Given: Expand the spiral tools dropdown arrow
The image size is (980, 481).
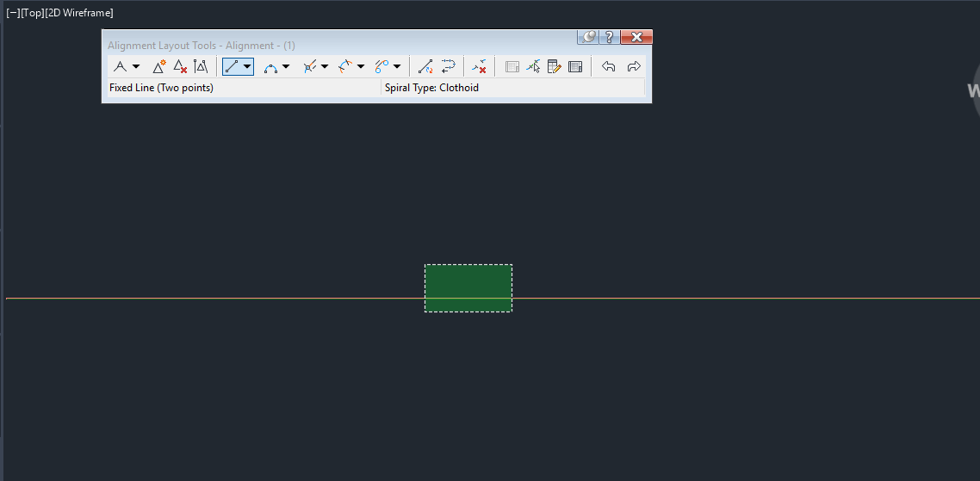Looking at the screenshot, I should point(397,66).
